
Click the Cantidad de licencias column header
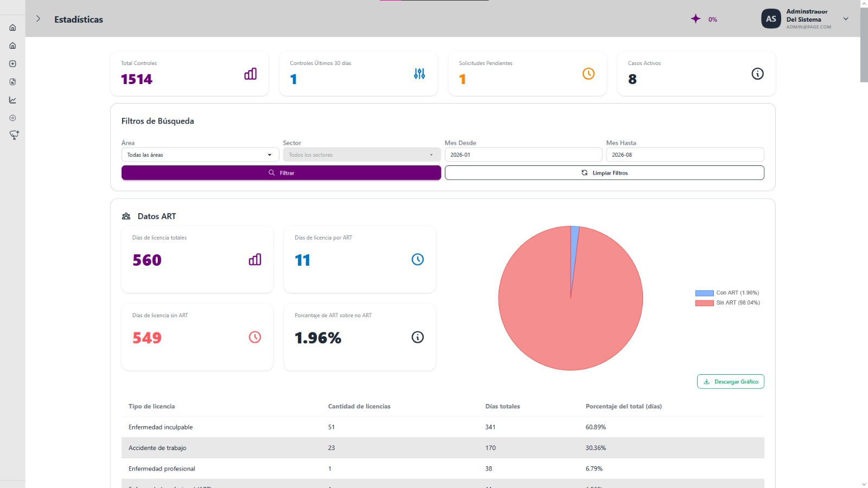(359, 407)
